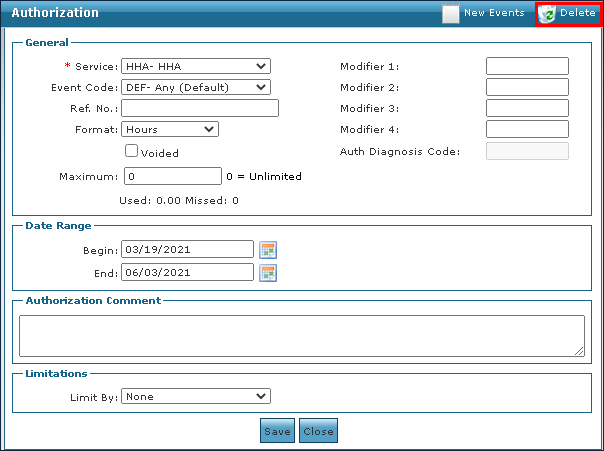
Task: Focus the Modifier 4 field
Action: 527,129
